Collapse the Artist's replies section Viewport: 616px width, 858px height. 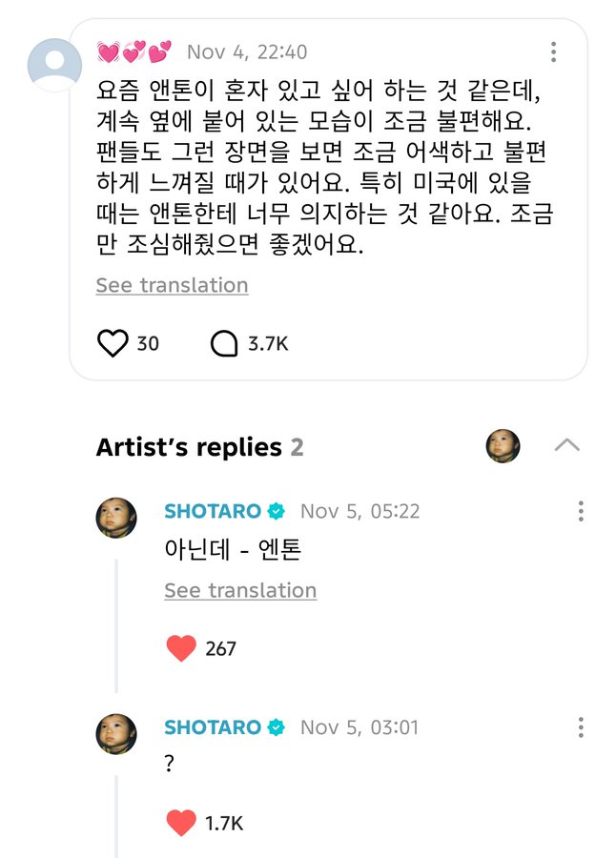566,445
